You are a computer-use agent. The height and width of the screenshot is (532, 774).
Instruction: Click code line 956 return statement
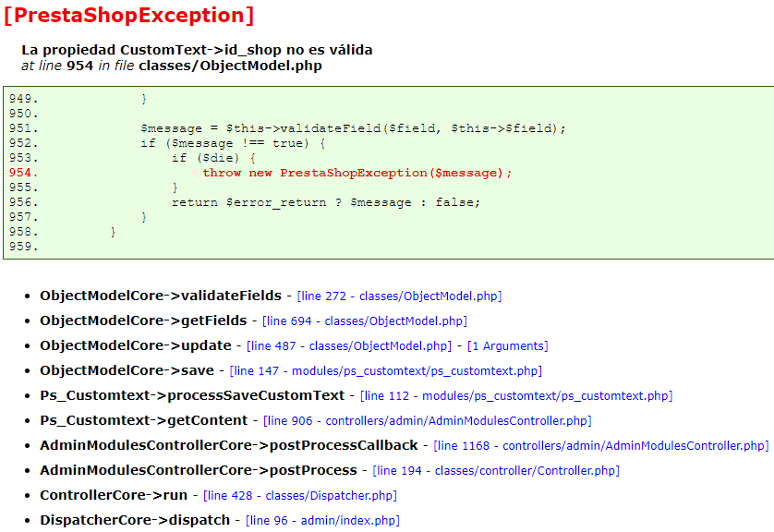[x=326, y=202]
